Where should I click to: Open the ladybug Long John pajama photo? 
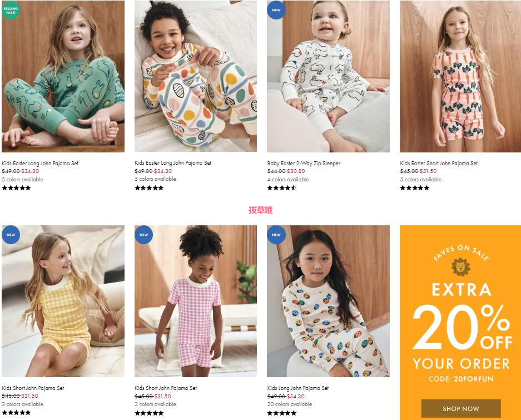(328, 302)
